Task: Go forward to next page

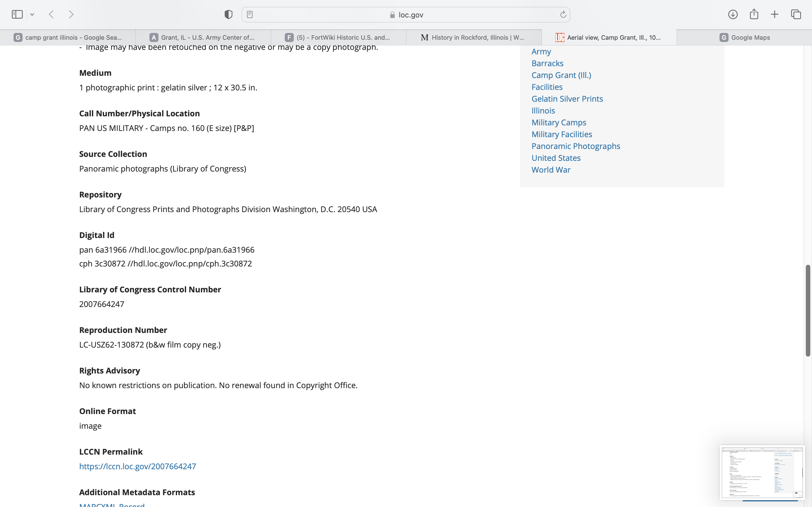Action: [71, 14]
